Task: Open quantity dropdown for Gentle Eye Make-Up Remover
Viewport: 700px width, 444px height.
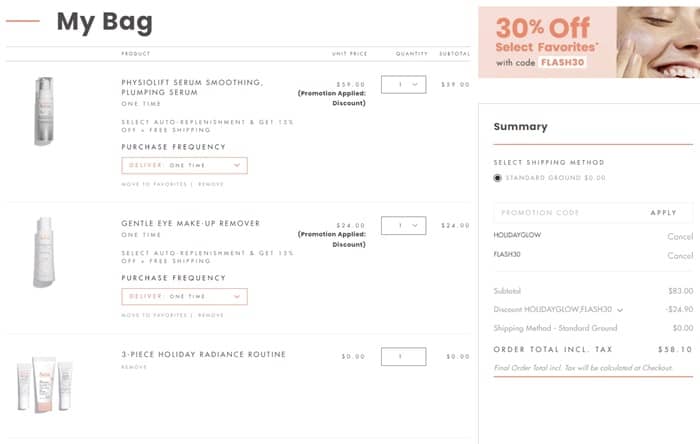Action: tap(404, 226)
